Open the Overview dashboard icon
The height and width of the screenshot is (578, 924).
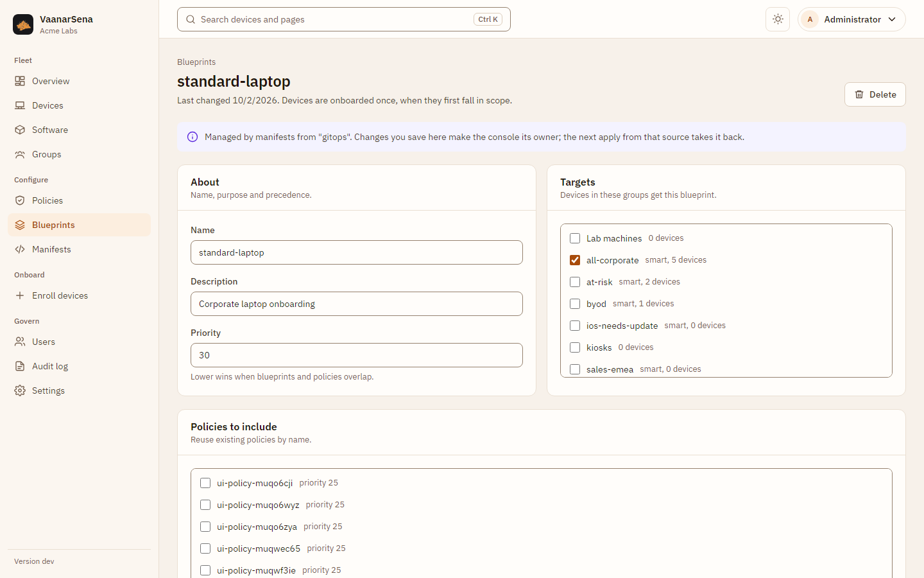20,81
